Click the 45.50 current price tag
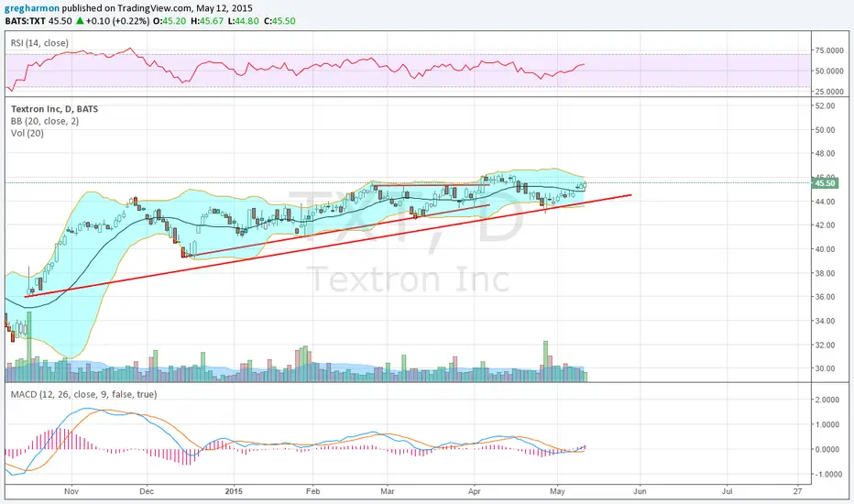Screen dimensions: 854x504 [825, 183]
